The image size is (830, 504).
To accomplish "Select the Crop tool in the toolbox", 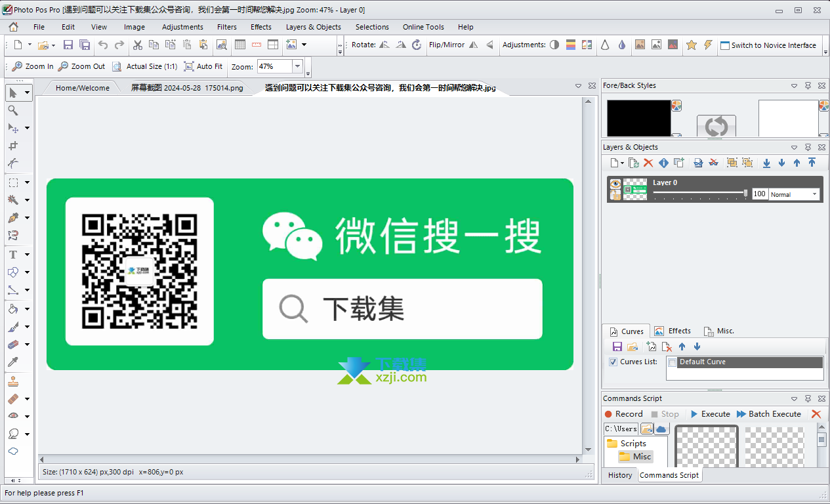I will click(x=12, y=146).
